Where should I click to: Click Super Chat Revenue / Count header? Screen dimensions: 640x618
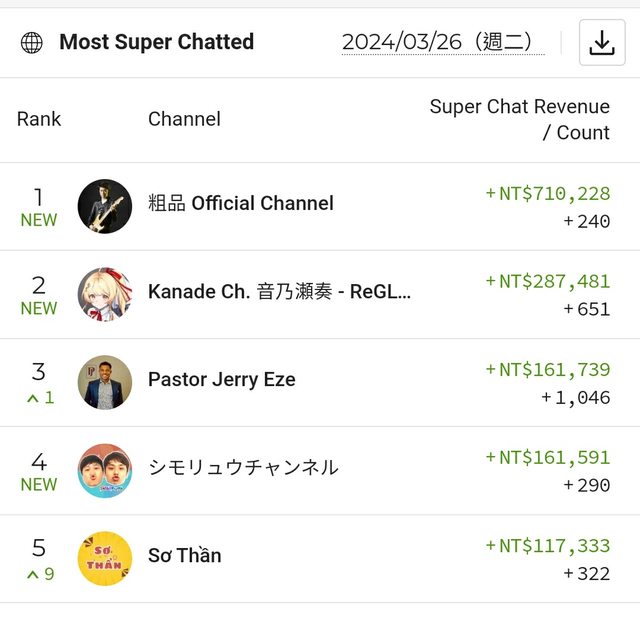pyautogui.click(x=519, y=120)
